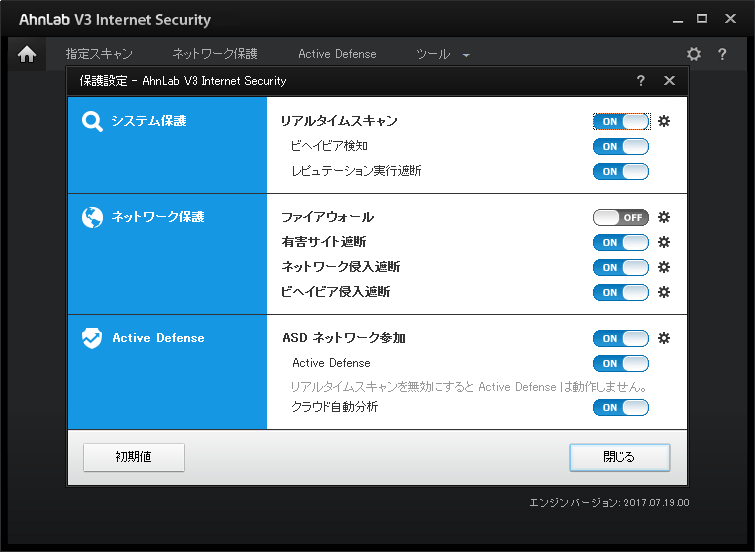Click the 初期値 reset button
The width and height of the screenshot is (755, 552).
pos(134,457)
